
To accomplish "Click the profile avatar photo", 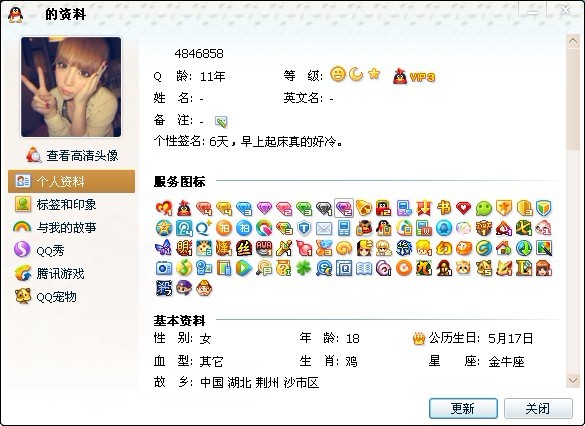I will pos(71,87).
